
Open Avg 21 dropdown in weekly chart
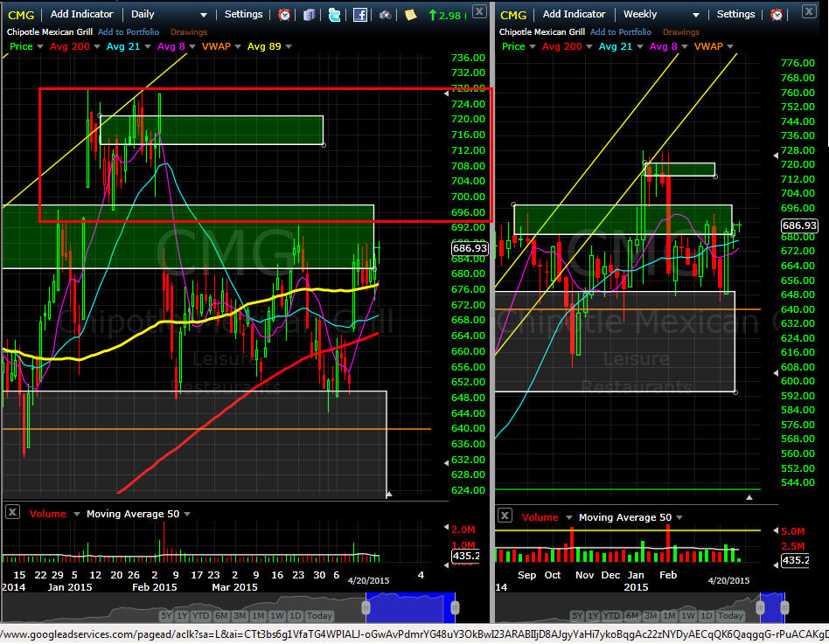click(640, 46)
